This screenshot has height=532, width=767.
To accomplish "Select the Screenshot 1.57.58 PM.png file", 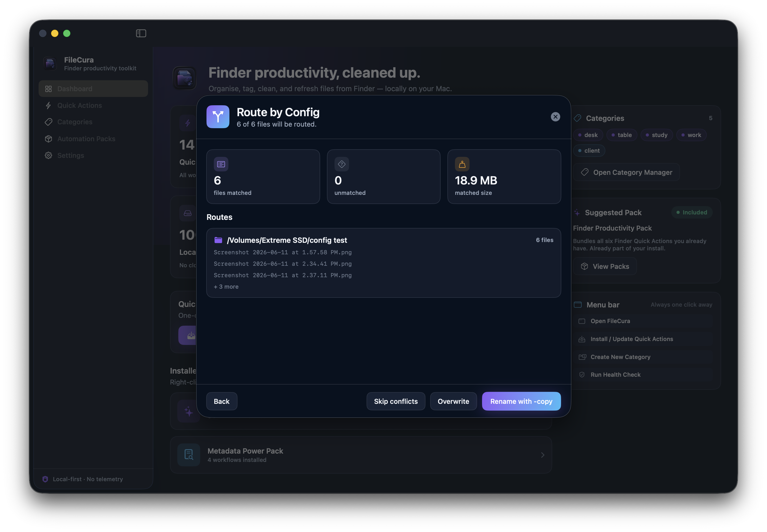I will pyautogui.click(x=283, y=252).
